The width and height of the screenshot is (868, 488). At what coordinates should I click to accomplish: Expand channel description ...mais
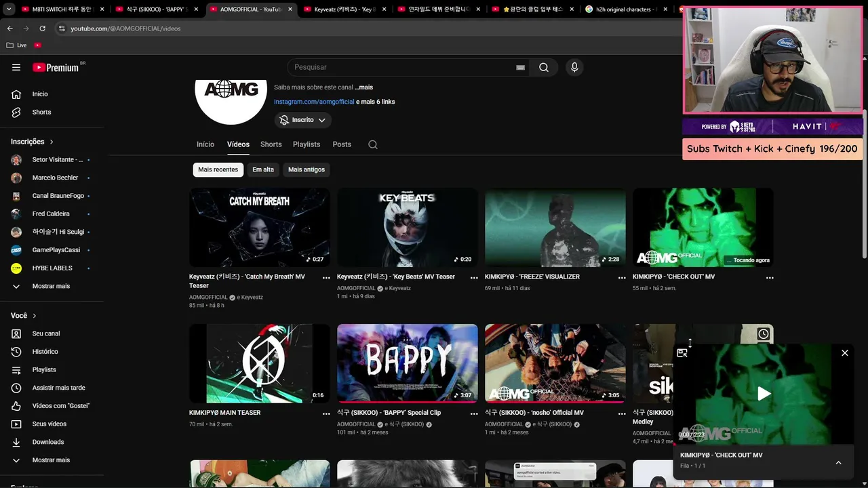pos(363,87)
